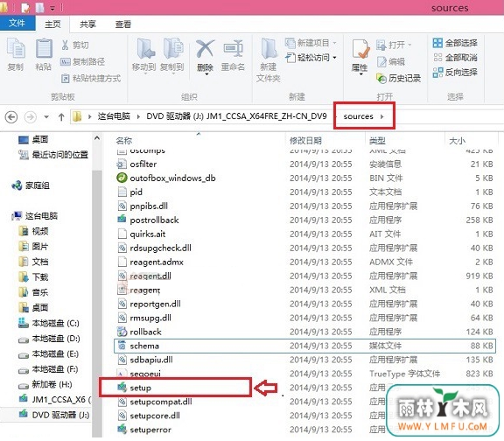Open the File (文件) tab
The image size is (504, 441).
coord(17,23)
